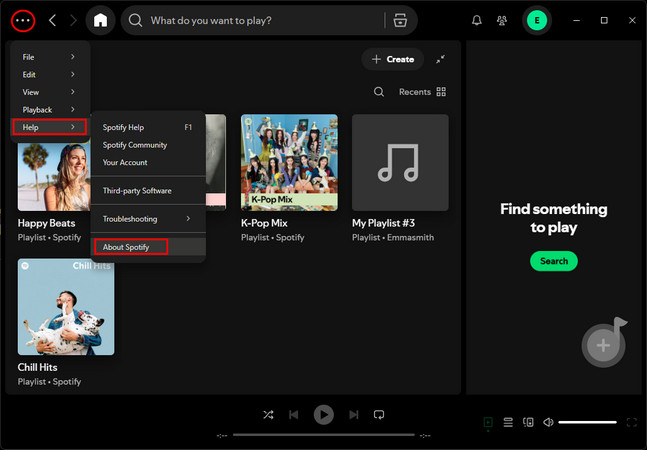Expand the Edit submenu

pyautogui.click(x=50, y=75)
